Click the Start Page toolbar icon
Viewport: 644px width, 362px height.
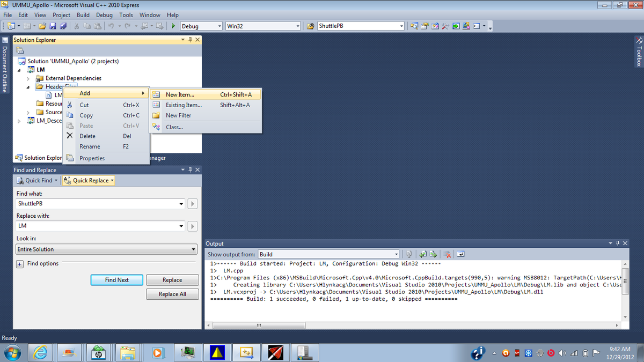[x=456, y=26]
